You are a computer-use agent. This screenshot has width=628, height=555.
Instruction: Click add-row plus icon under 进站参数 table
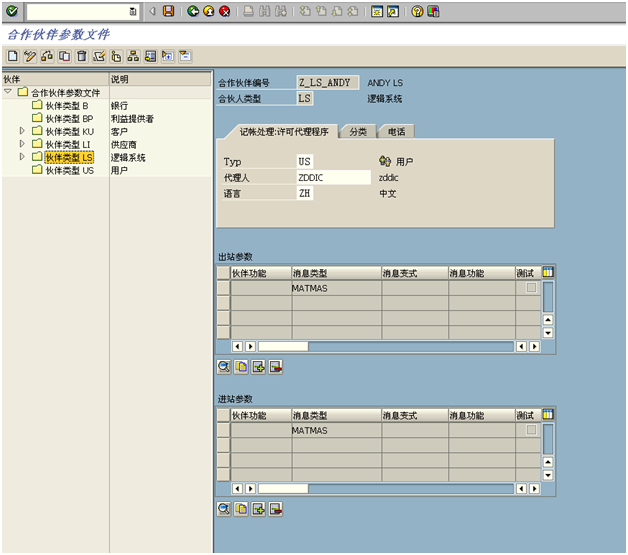(x=258, y=509)
